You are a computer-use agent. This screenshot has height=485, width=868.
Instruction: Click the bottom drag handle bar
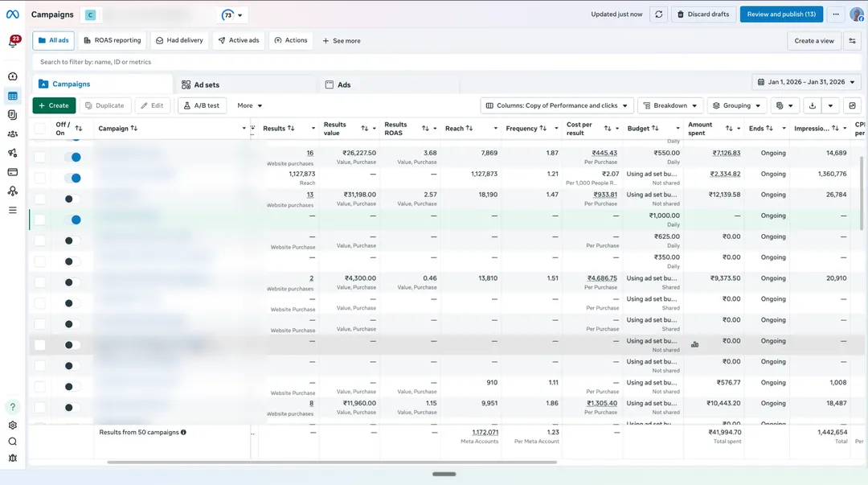(444, 474)
